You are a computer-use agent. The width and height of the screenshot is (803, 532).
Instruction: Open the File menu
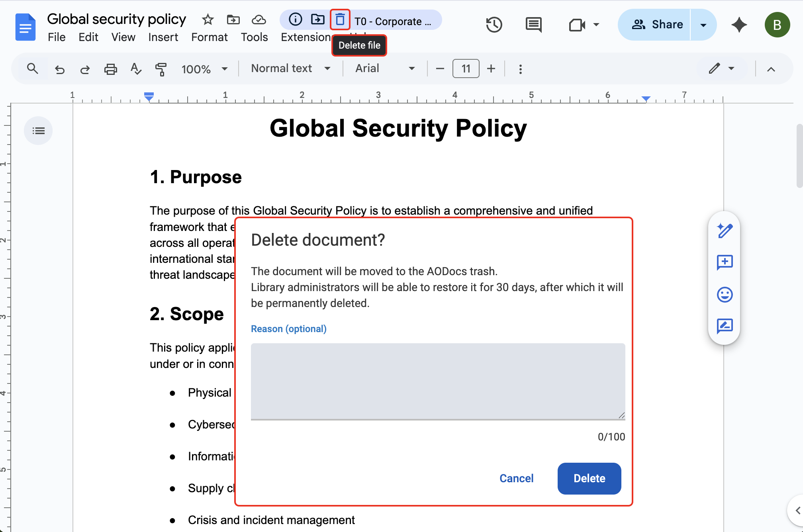click(x=57, y=37)
